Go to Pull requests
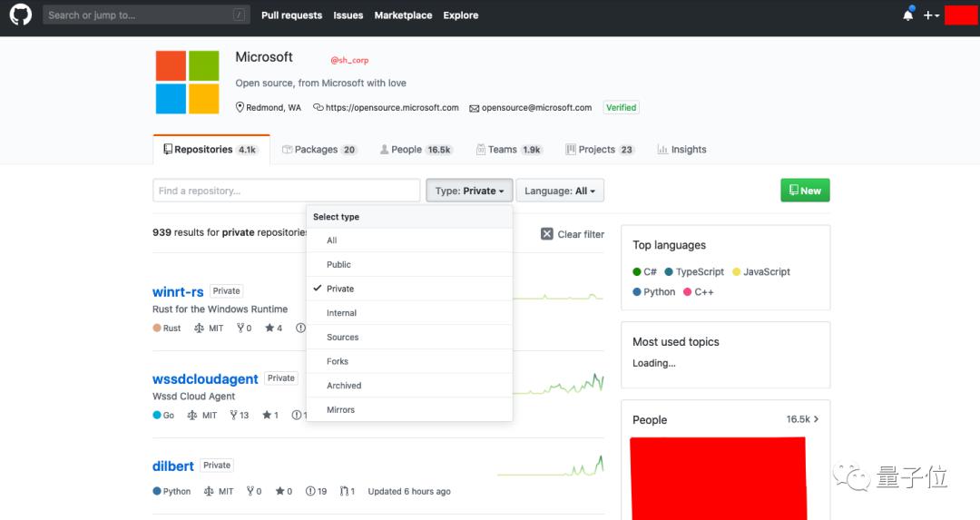The width and height of the screenshot is (980, 520). [292, 15]
